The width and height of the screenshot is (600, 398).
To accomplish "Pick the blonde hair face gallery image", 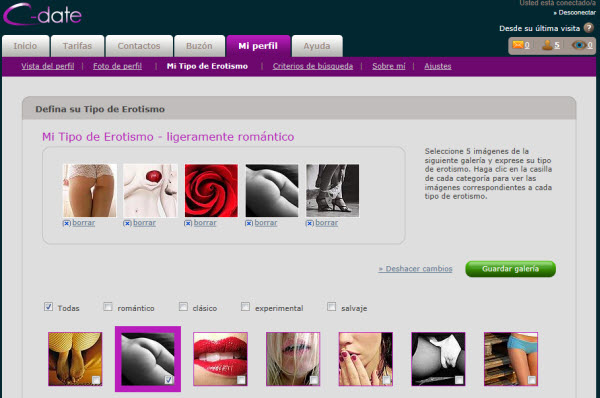I will coord(293,359).
